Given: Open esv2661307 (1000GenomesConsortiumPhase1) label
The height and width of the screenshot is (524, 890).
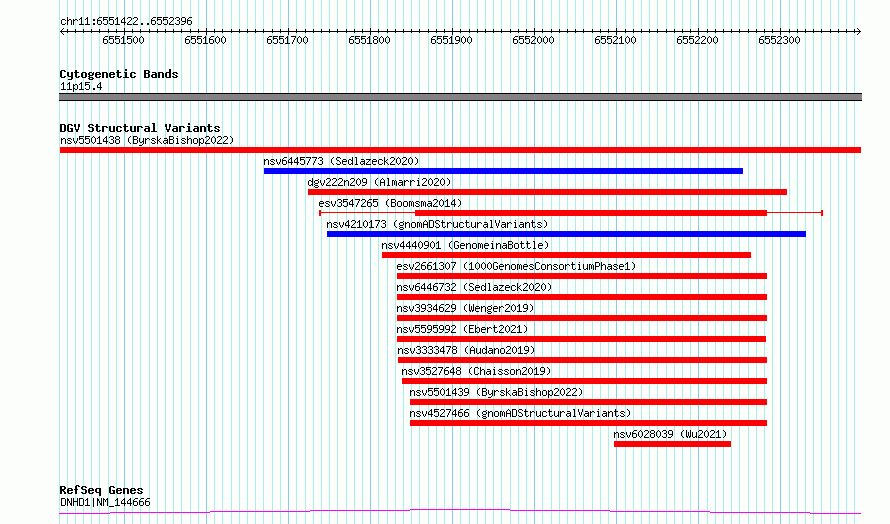Looking at the screenshot, I should [x=516, y=266].
